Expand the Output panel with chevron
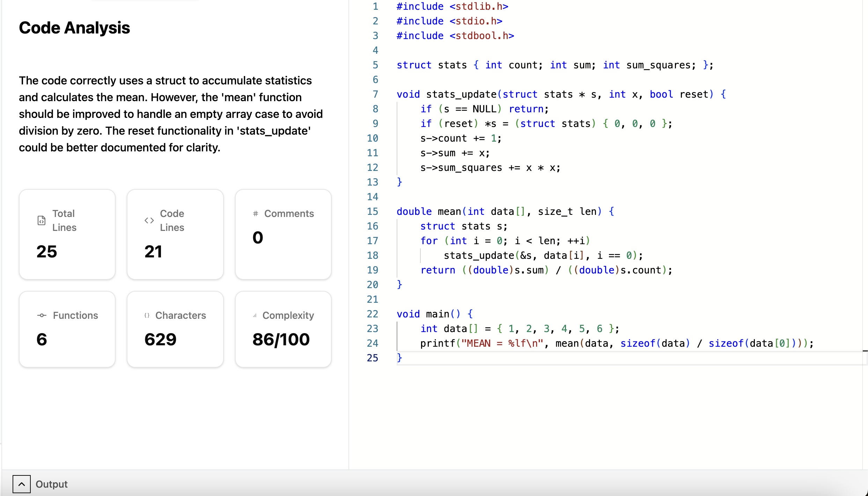Screen dimensions: 868x496 pos(21,484)
